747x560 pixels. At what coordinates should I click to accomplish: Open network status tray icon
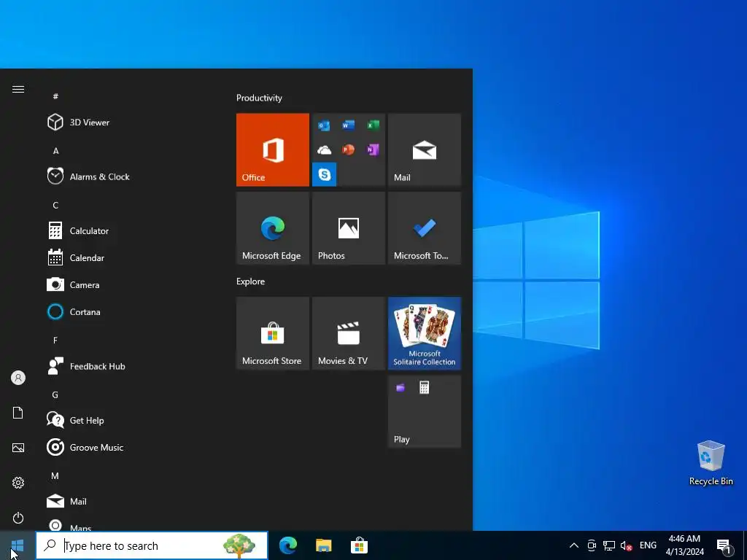(x=609, y=545)
